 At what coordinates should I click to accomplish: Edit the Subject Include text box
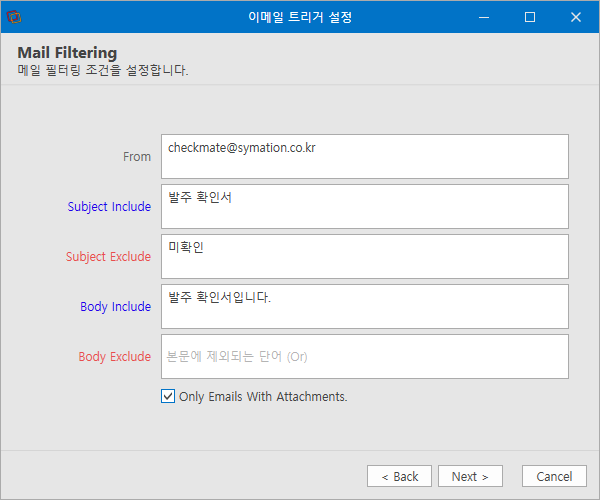(x=365, y=207)
